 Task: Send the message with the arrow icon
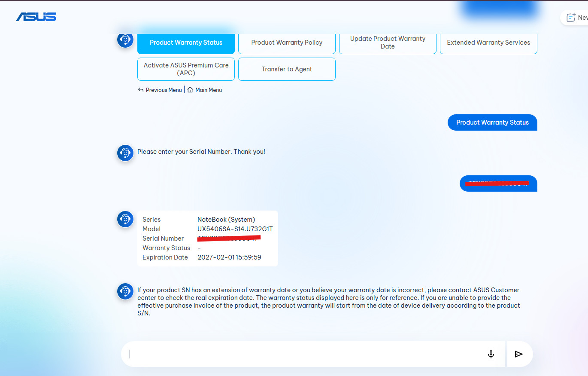[519, 354]
